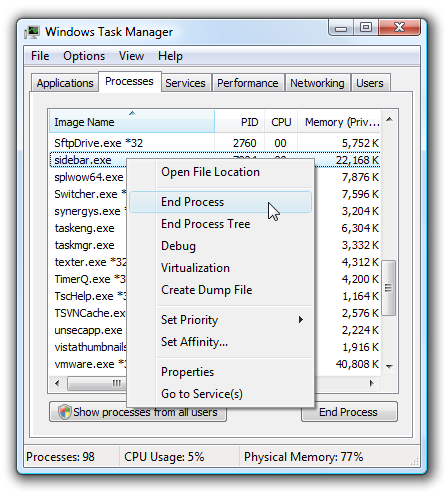Select the TimerQ.exe process
446x492 pixels.
[x=89, y=279]
